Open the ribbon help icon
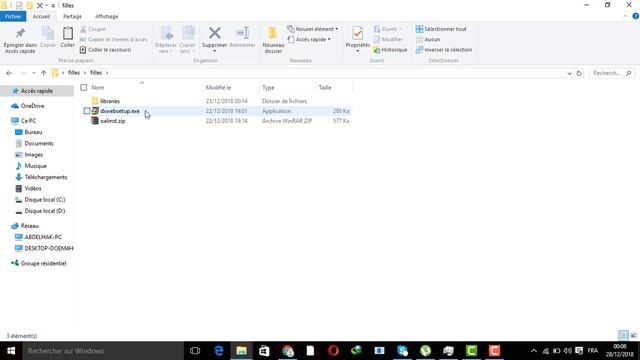This screenshot has height=360, width=640. (636, 16)
